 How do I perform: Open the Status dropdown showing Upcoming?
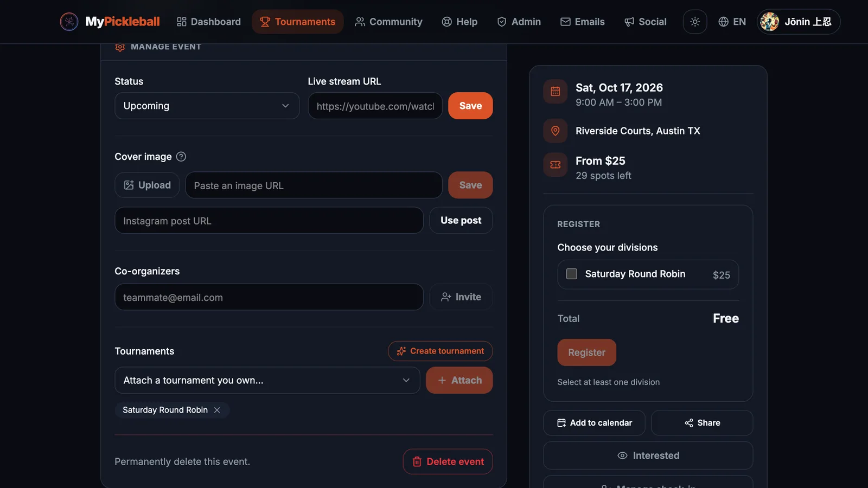point(207,106)
